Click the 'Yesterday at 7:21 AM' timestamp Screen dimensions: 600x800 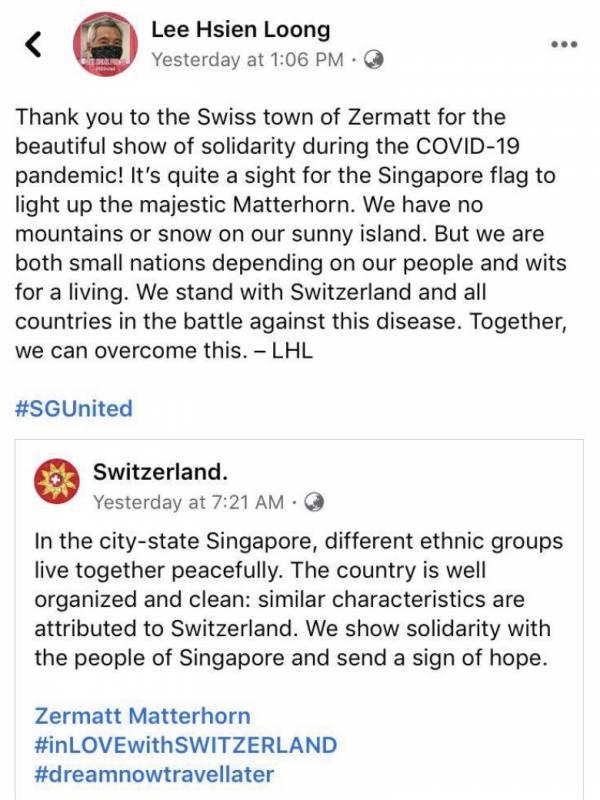pos(190,501)
